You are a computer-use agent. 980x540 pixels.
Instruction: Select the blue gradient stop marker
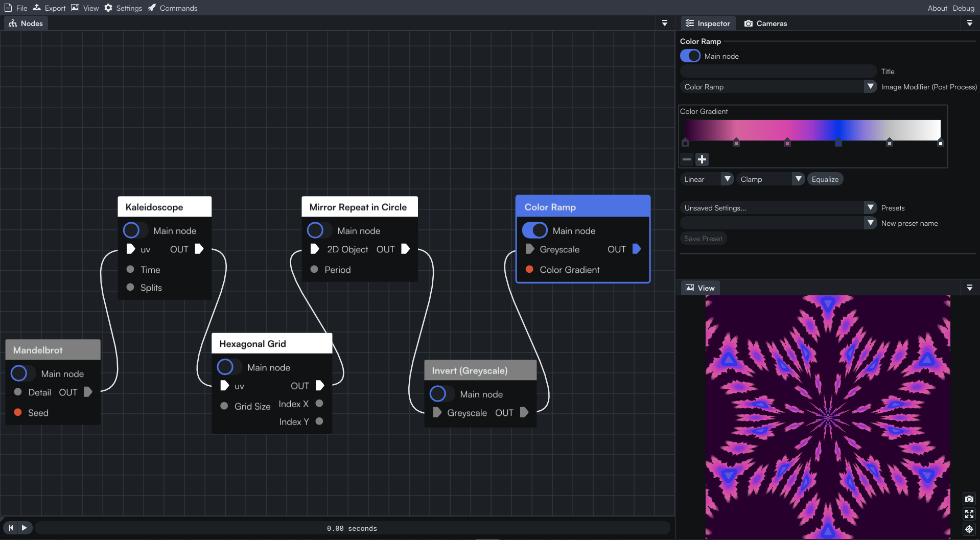click(x=838, y=143)
